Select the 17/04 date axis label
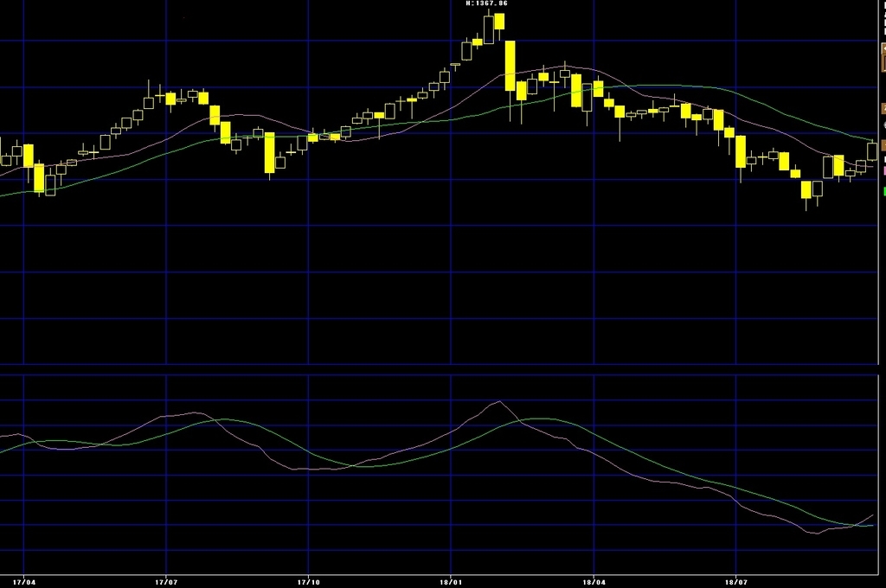 [x=23, y=582]
